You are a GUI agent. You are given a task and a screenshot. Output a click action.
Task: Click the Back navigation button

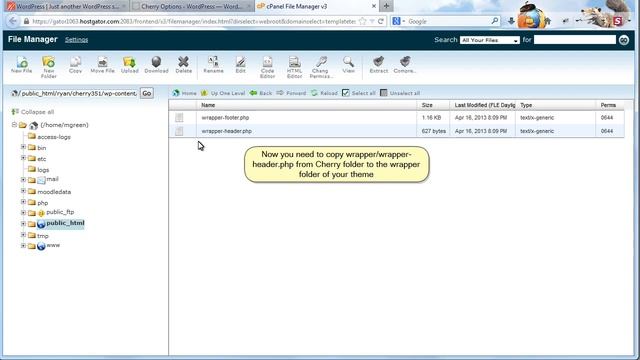click(261, 93)
